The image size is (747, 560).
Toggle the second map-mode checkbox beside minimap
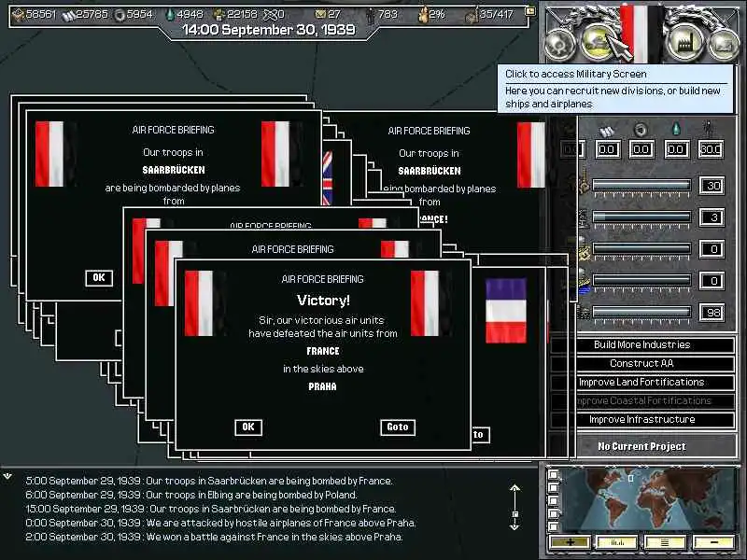tap(553, 487)
